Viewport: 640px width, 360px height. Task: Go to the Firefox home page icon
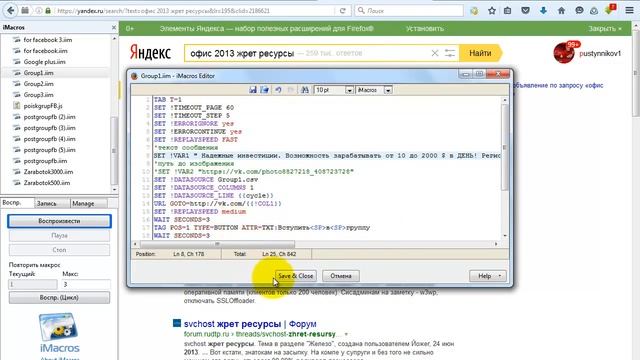[561, 11]
